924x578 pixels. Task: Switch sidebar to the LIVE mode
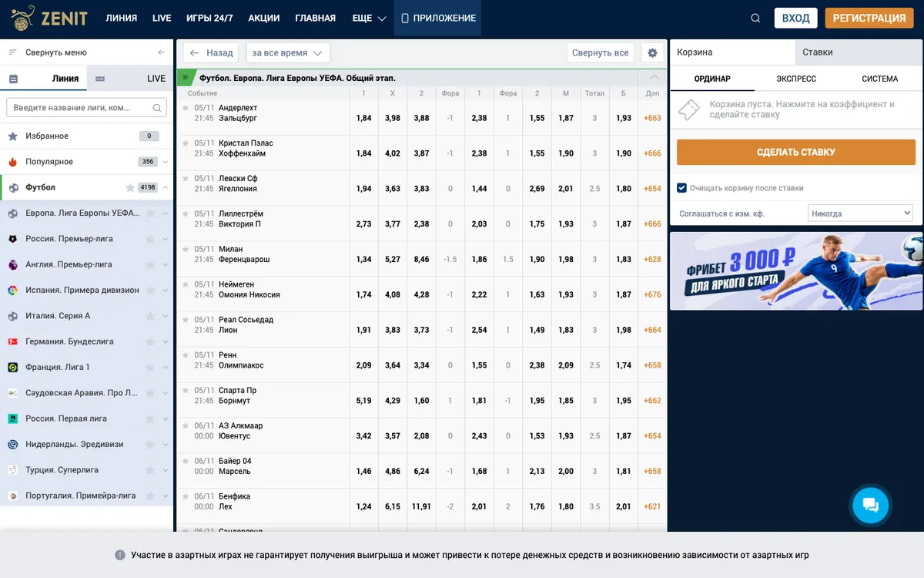[131, 78]
